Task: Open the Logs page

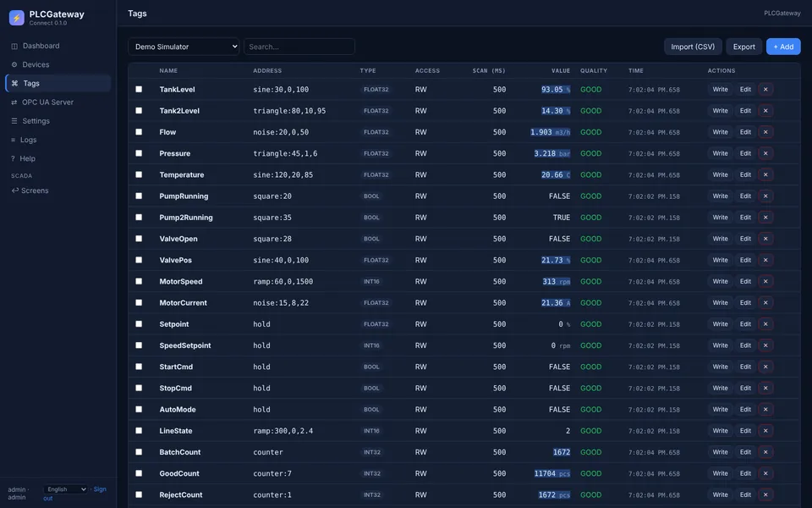Action: (58, 140)
